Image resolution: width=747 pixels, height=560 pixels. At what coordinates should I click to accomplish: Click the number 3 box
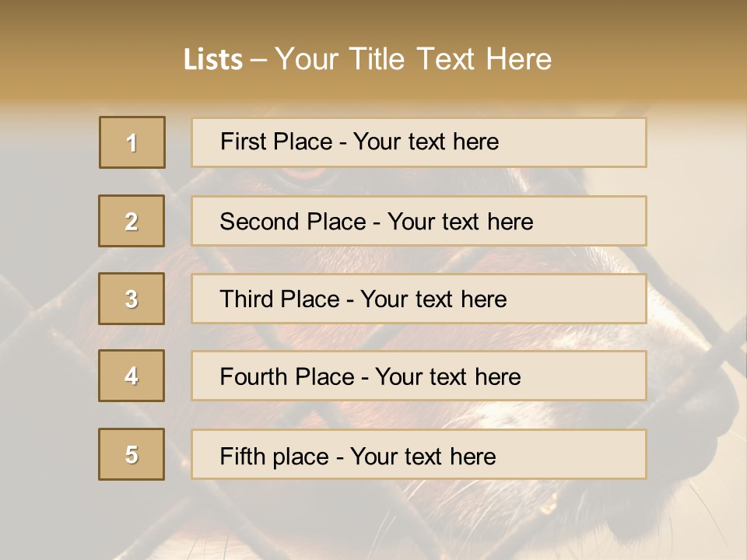[132, 299]
